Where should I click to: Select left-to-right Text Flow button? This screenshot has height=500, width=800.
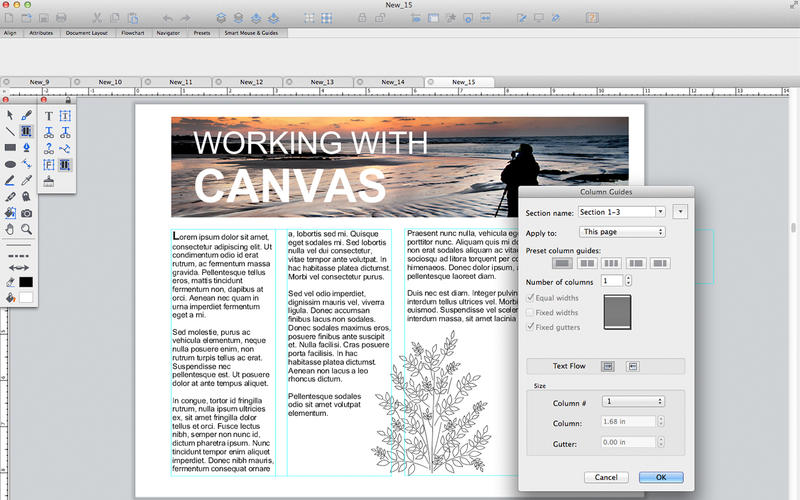pyautogui.click(x=608, y=366)
